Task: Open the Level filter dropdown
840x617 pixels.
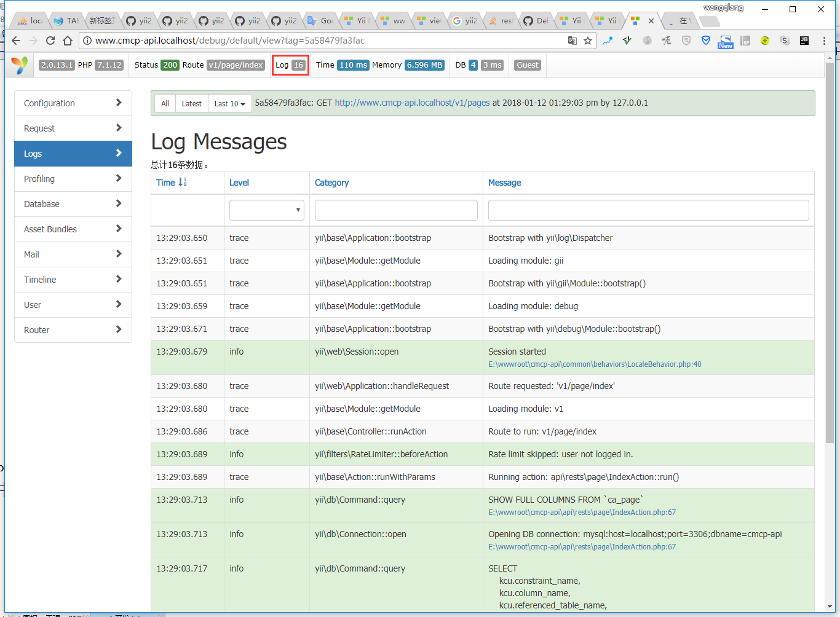Action: coord(267,210)
